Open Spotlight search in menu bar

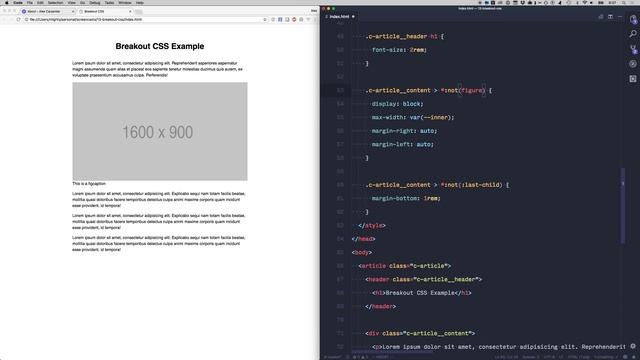pos(625,2)
